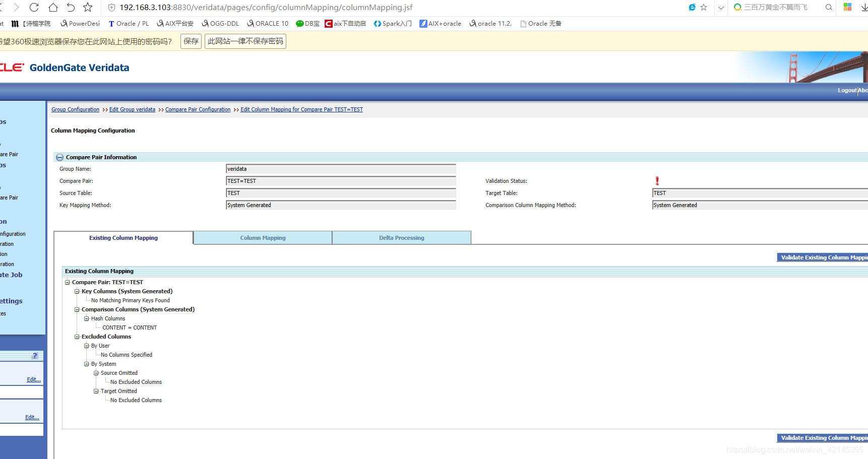Go to Group Configuration breadcrumb
Screen dimensions: 868x459
pos(75,109)
